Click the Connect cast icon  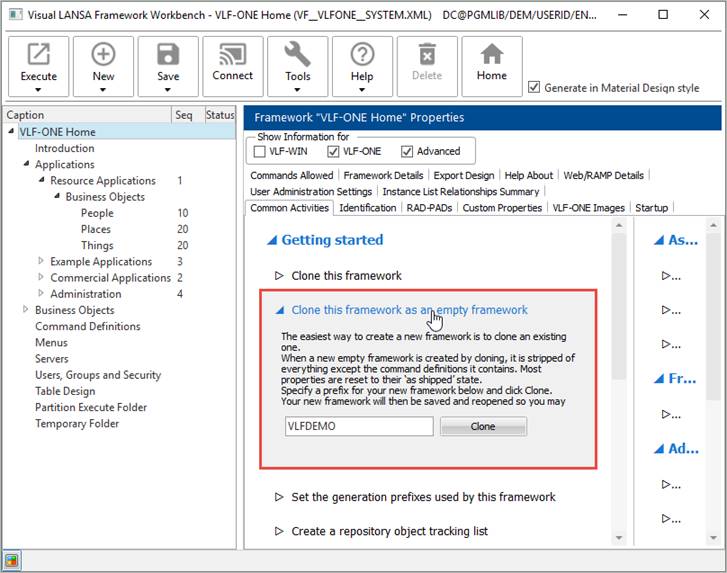tap(232, 55)
